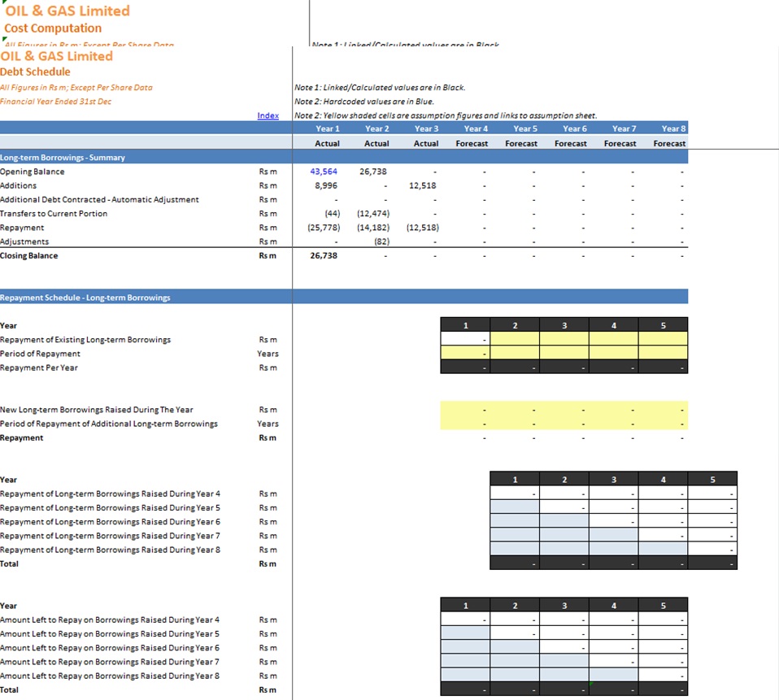Click yellow Repayment of Existing Borrowings cell, year 5
Image resolution: width=779 pixels, height=700 pixels.
pos(663,339)
